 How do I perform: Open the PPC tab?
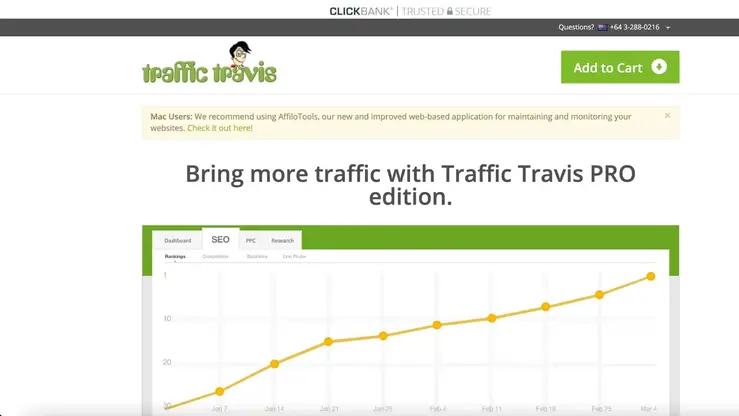(251, 241)
